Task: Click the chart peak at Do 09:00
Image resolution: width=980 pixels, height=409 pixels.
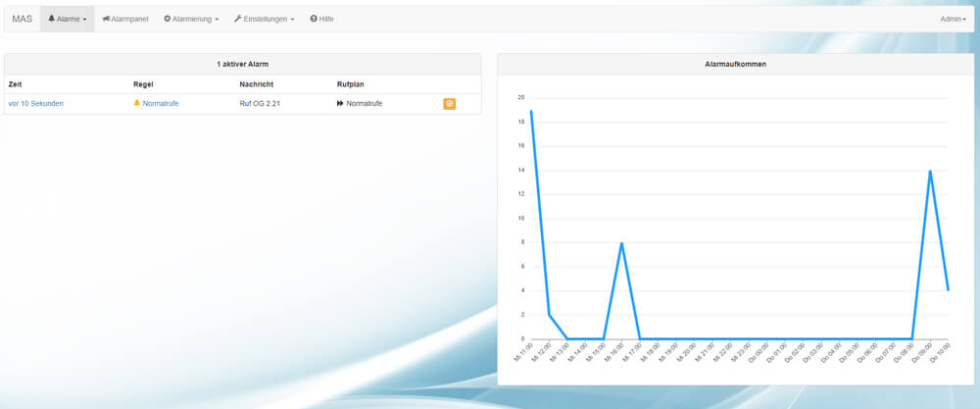Action: click(x=929, y=171)
